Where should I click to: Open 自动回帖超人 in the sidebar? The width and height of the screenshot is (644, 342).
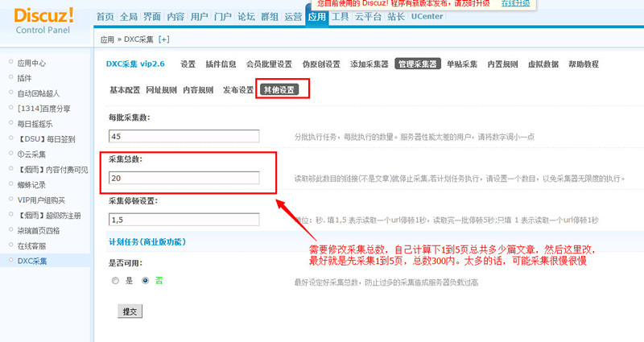[x=39, y=93]
